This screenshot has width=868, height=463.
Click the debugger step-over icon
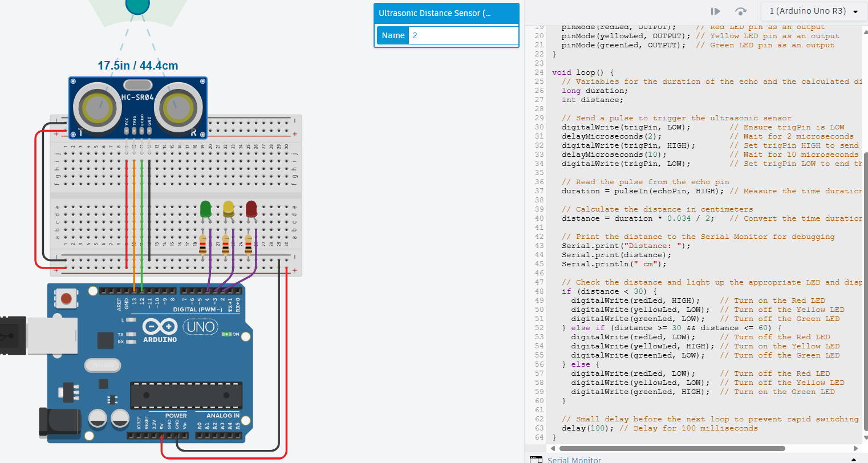pos(741,11)
